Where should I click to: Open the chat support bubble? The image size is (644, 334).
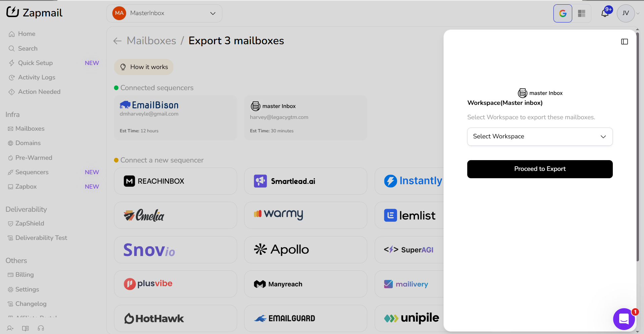pos(624,319)
